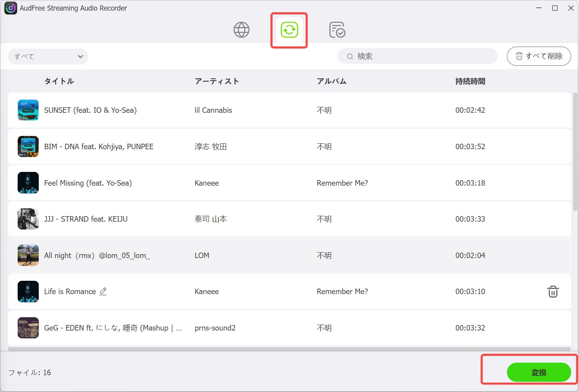
Task: Edit the Life is Romance title with pencil icon
Action: pos(103,291)
